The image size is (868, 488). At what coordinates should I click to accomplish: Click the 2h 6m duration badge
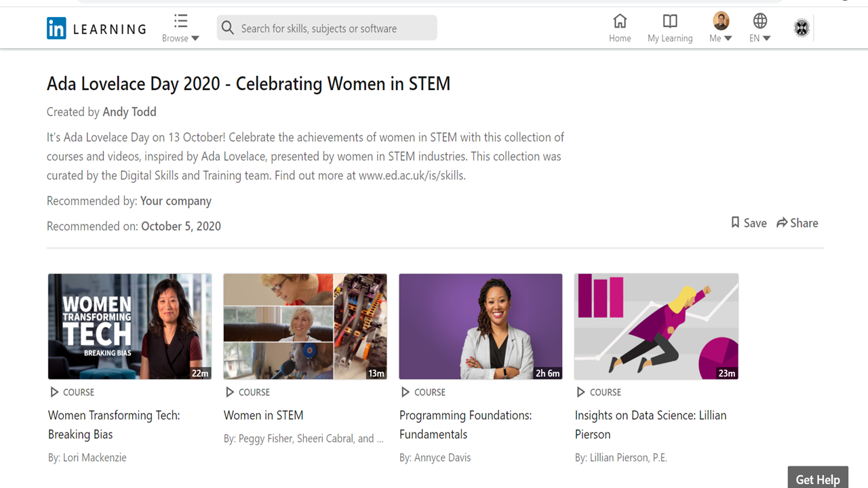pos(548,373)
